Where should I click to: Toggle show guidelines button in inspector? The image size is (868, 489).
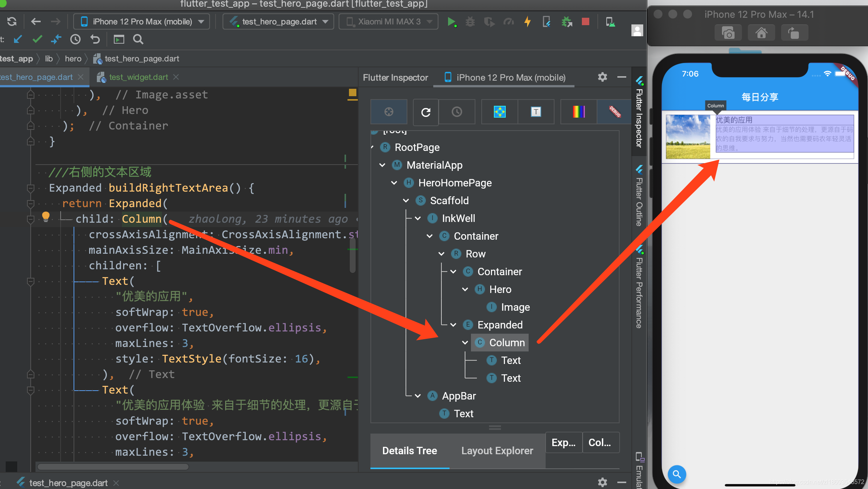point(499,112)
